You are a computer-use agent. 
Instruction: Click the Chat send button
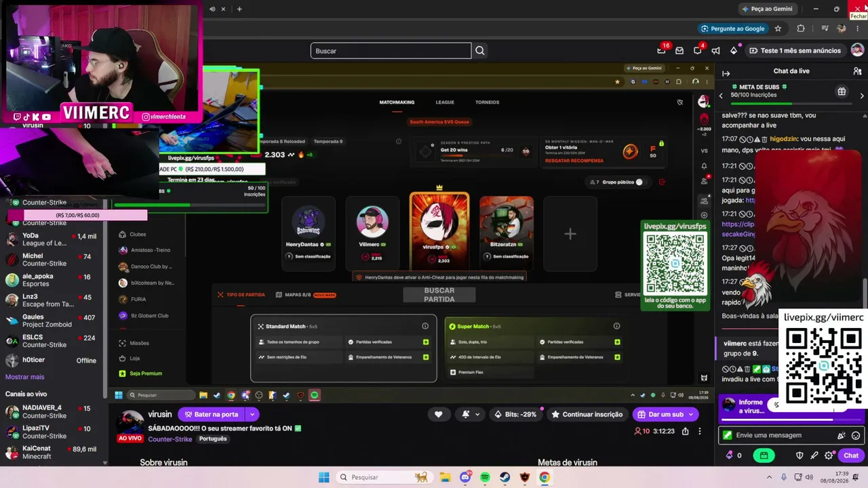[850, 455]
